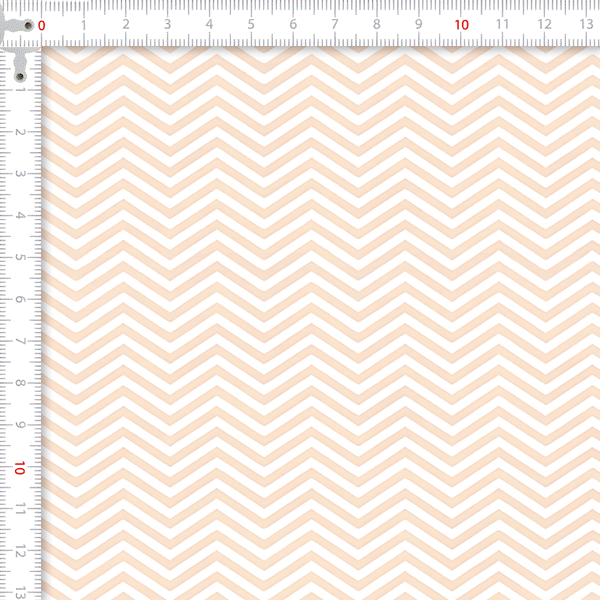Click the number 12 on the top ruler
Image resolution: width=600 pixels, height=600 pixels.
[544, 24]
